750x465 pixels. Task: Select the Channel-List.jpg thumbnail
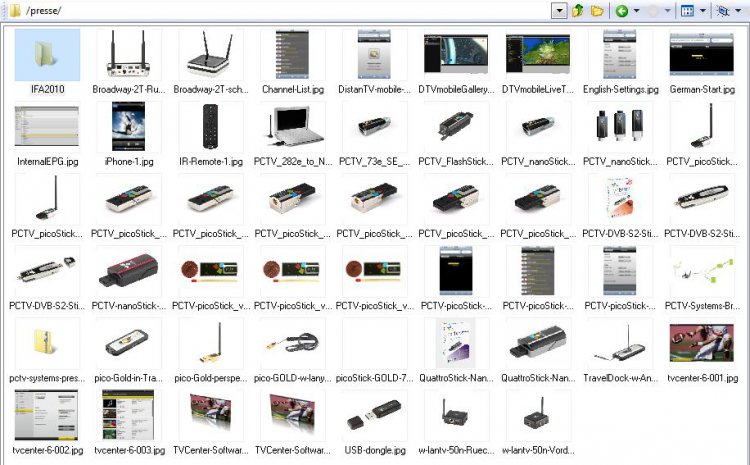pos(292,54)
